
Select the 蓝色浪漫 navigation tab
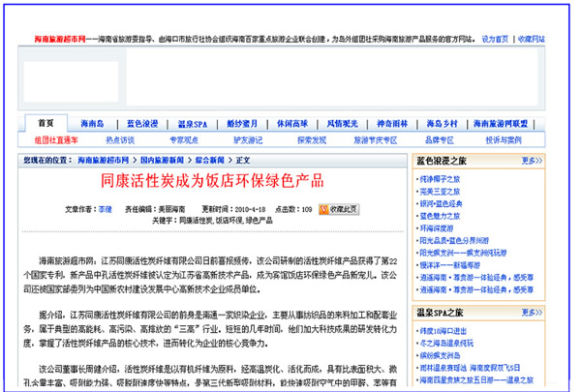[141, 124]
